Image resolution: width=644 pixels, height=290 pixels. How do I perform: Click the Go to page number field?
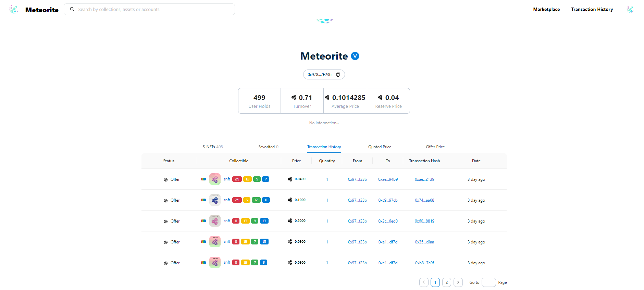[488, 282]
